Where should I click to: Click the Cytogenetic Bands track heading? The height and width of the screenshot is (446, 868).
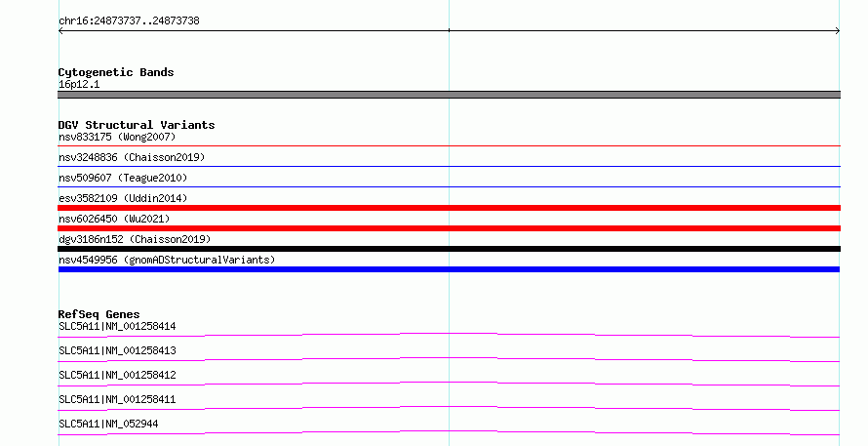[x=116, y=72]
